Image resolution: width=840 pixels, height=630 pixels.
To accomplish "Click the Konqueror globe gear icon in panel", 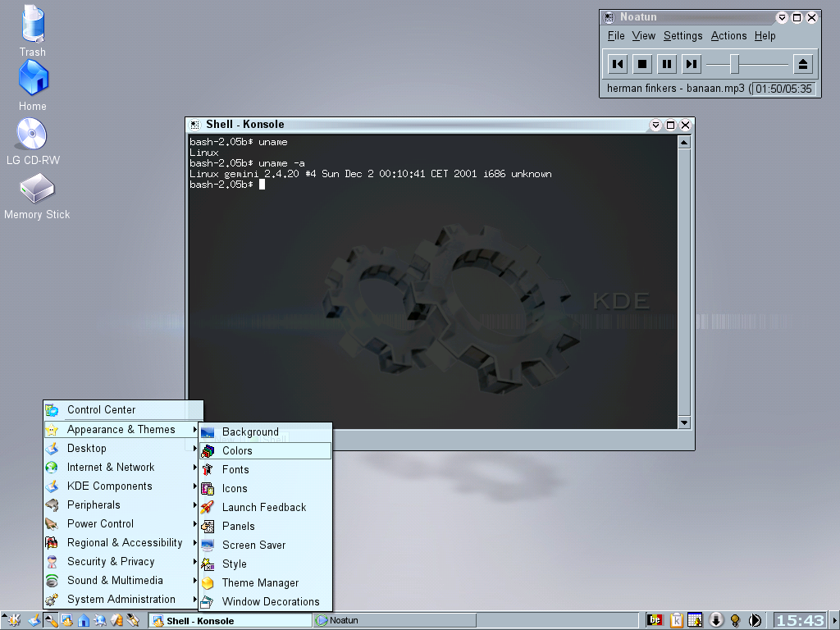I will point(100,620).
